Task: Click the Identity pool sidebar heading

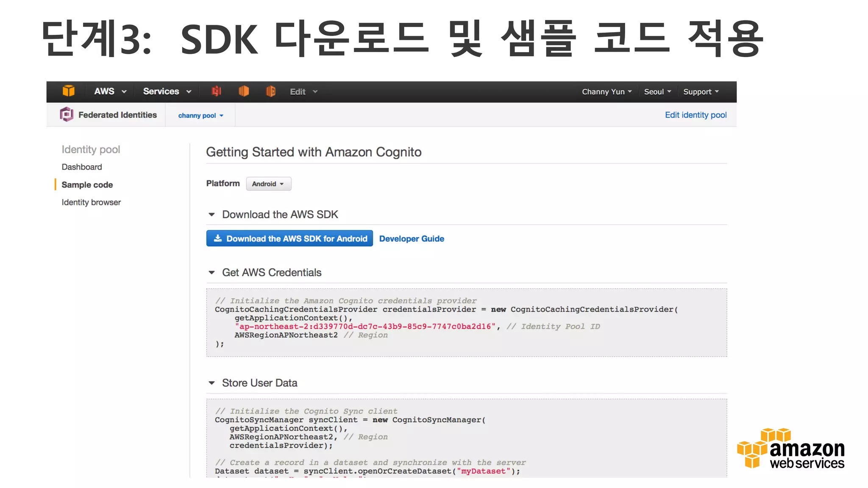Action: tap(91, 150)
